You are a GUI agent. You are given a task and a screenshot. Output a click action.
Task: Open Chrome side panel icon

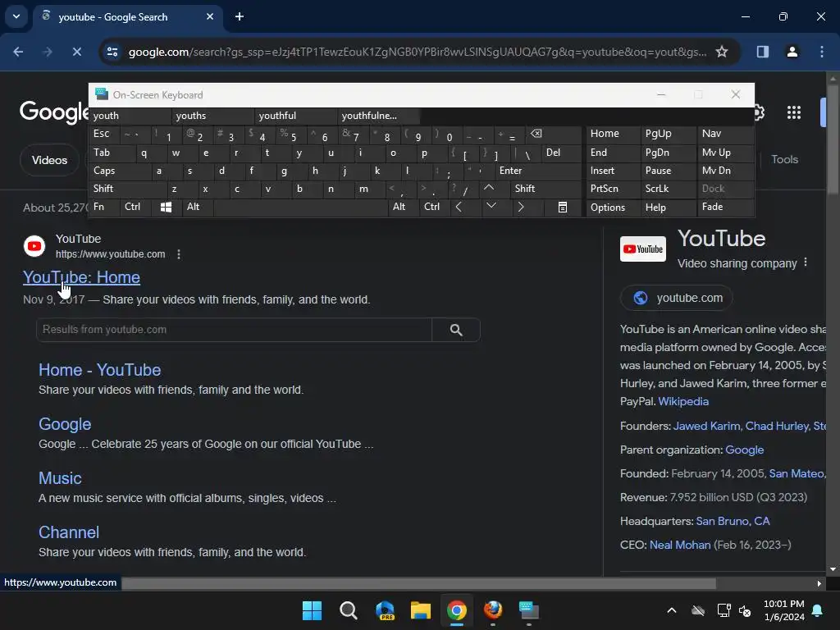[762, 52]
